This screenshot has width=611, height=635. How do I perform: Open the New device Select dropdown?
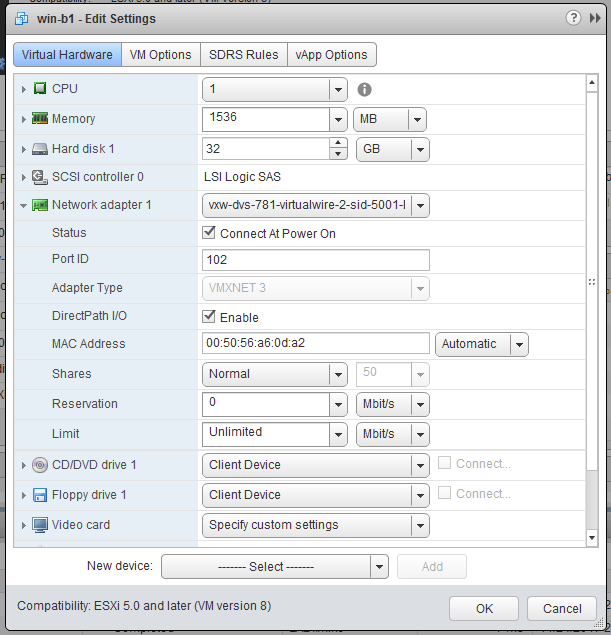[x=274, y=566]
